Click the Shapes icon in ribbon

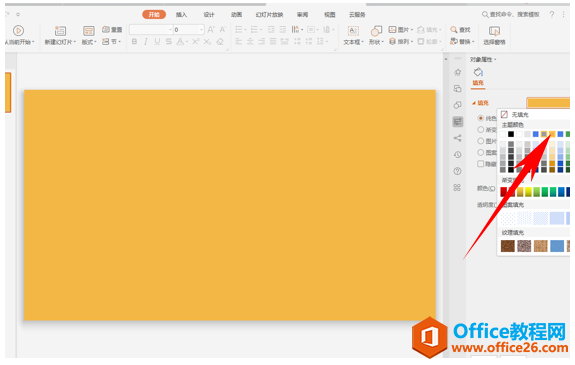pyautogui.click(x=376, y=31)
